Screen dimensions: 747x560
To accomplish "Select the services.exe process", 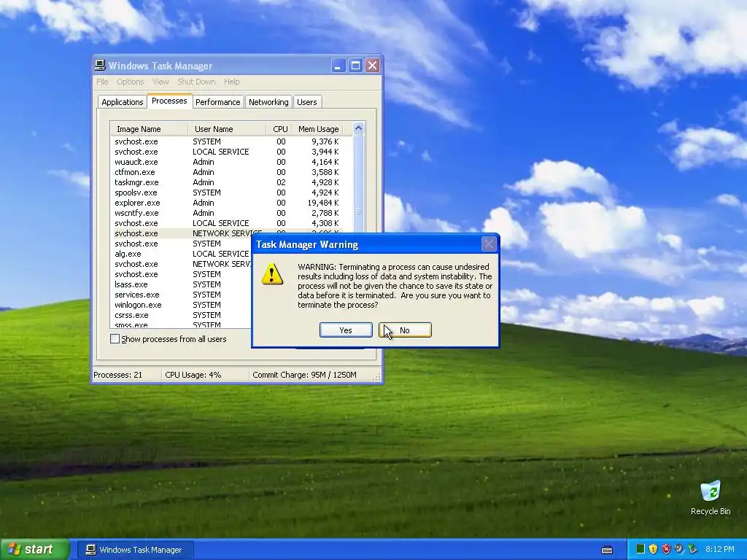I will [x=137, y=295].
